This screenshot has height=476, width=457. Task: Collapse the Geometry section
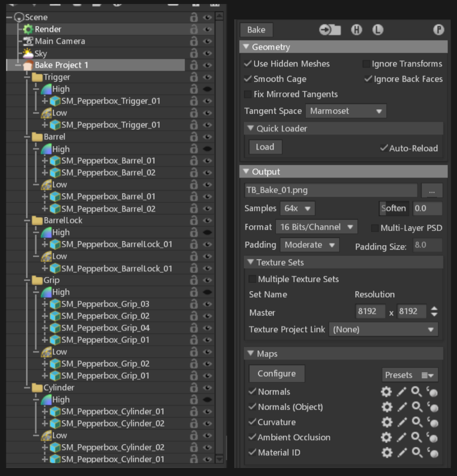click(x=246, y=47)
